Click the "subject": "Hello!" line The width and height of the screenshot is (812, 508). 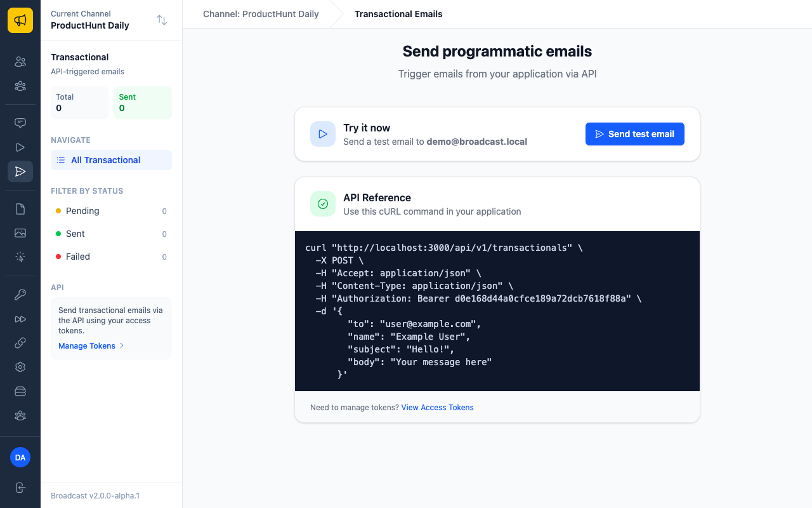coord(401,349)
